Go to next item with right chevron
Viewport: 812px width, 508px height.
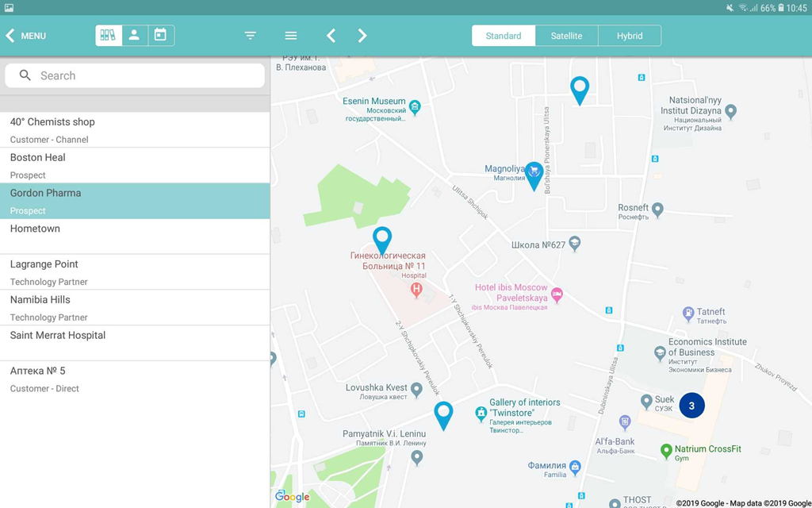point(362,36)
